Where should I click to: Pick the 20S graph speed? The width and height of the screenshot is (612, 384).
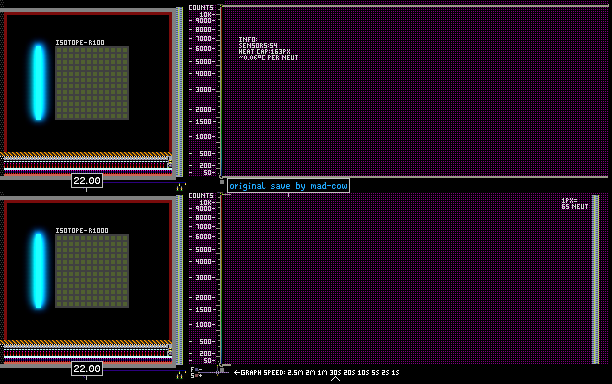point(349,373)
